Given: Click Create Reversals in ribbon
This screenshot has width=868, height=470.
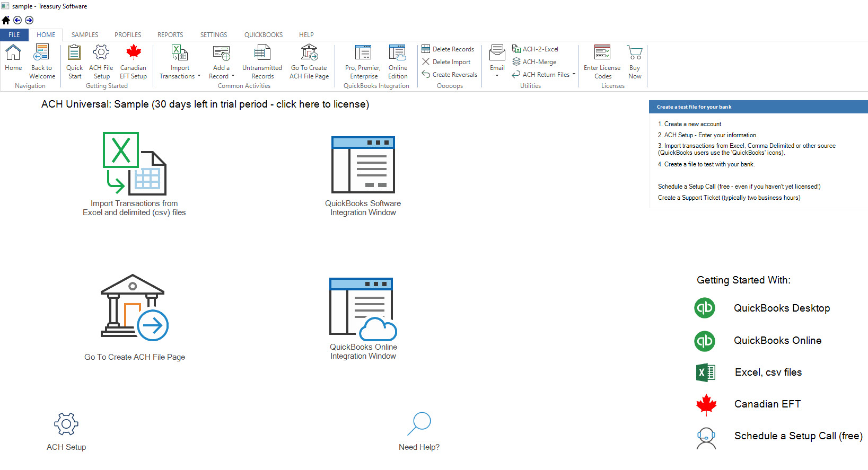Looking at the screenshot, I should [450, 75].
